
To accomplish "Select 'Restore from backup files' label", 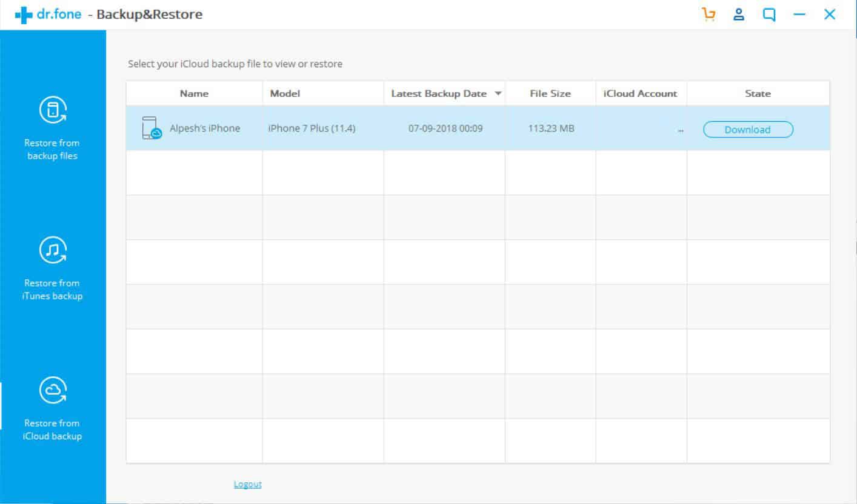I will pos(52,150).
